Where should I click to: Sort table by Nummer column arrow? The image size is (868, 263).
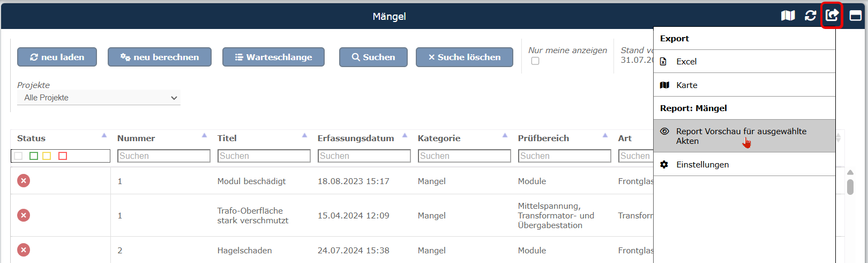click(x=205, y=136)
